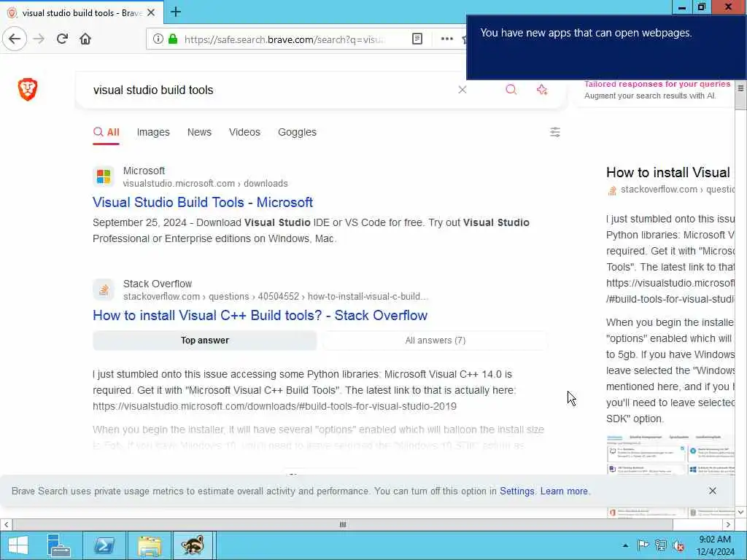Image resolution: width=747 pixels, height=560 pixels.
Task: Click the Learn more link
Action: click(564, 491)
